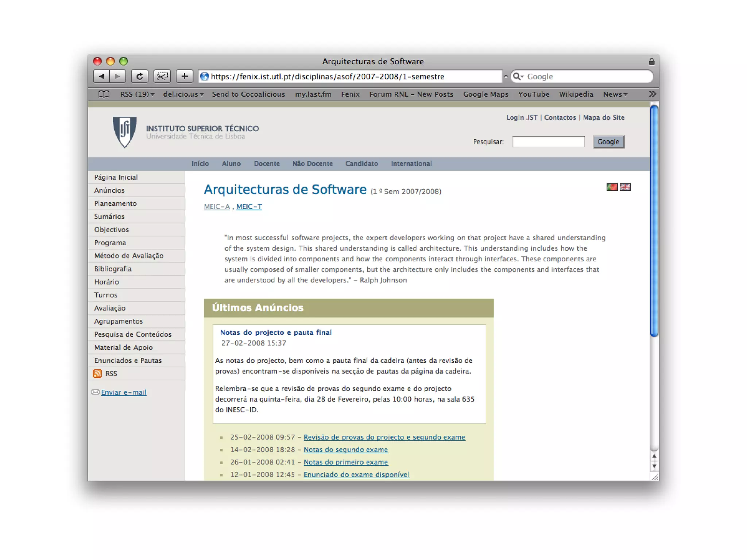Viewport: 747px width, 560px height.
Task: Open the bookmarks book icon
Action: click(104, 94)
